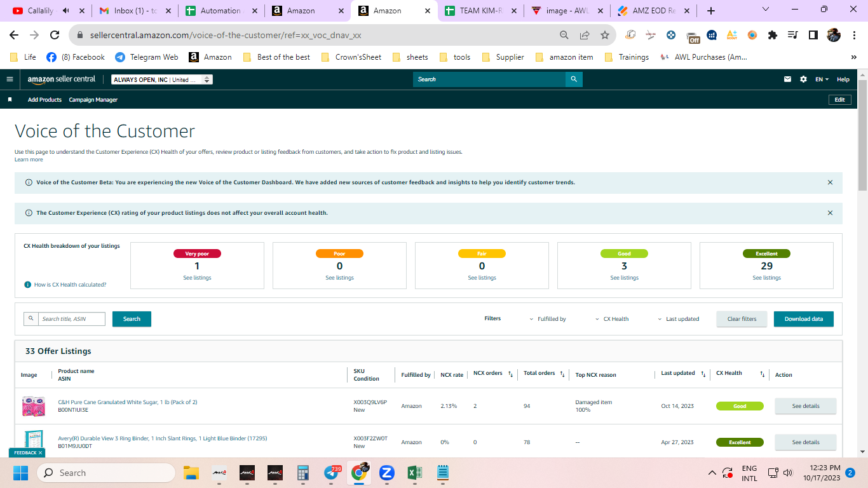Close the FEEDBACK tab widget
Image resolution: width=868 pixels, height=488 pixels.
[x=40, y=453]
